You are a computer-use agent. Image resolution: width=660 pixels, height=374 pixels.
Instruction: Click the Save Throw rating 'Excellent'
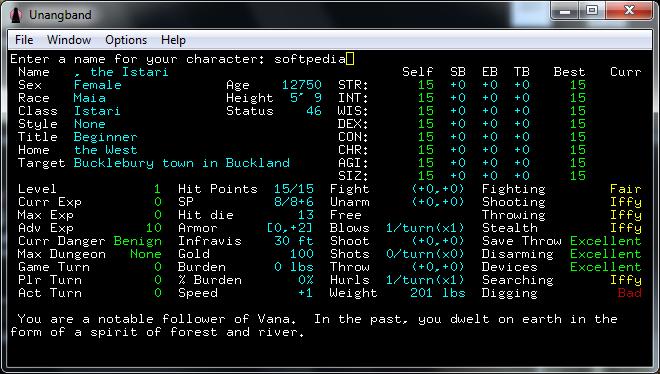click(606, 241)
